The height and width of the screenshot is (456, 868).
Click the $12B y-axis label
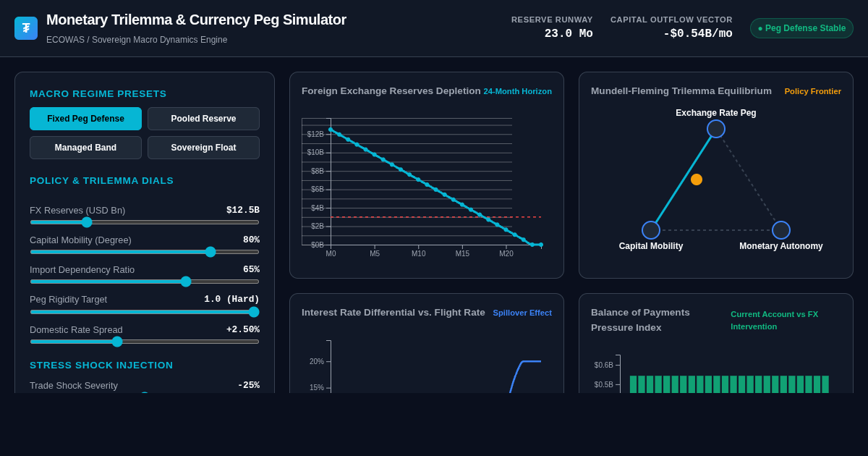click(315, 135)
